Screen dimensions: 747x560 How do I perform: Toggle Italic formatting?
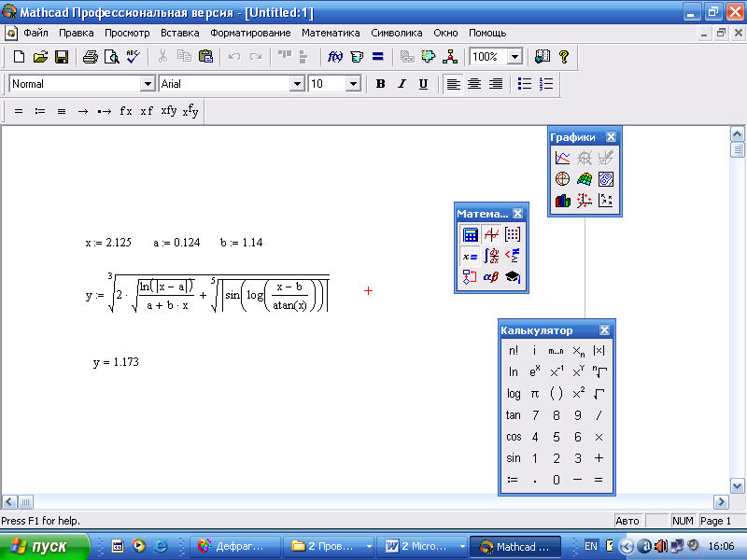[402, 84]
